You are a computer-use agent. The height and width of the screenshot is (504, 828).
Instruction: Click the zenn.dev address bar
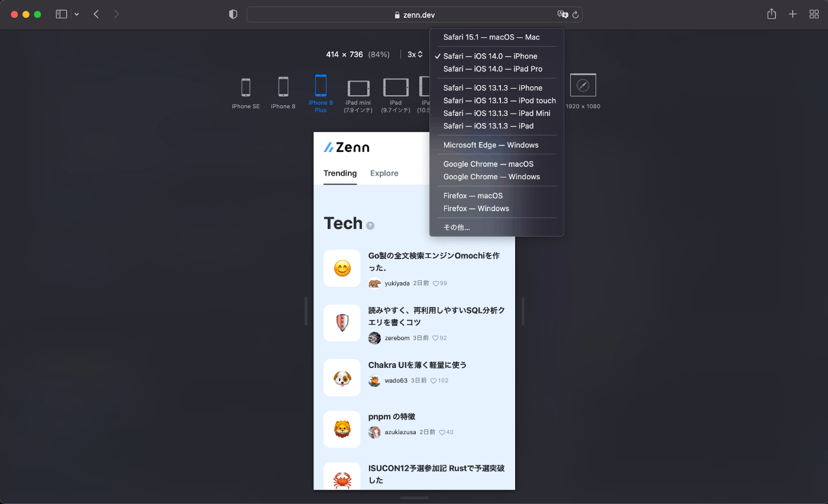[x=414, y=15]
